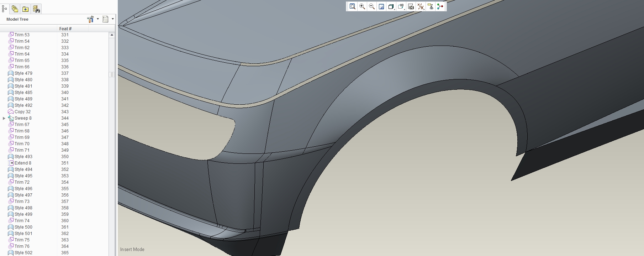
Task: Select Style 494 feature
Action: tap(23, 169)
